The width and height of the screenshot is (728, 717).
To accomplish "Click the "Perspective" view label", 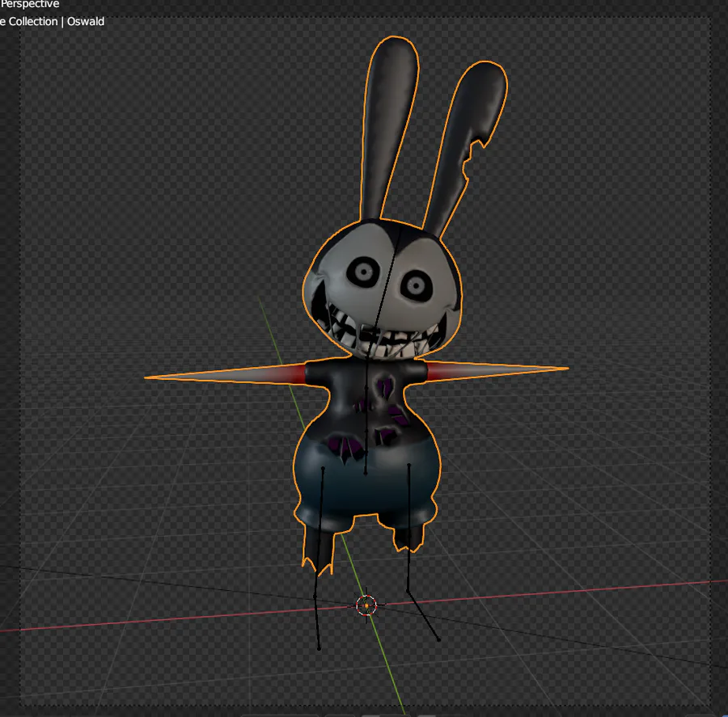I will point(30,4).
